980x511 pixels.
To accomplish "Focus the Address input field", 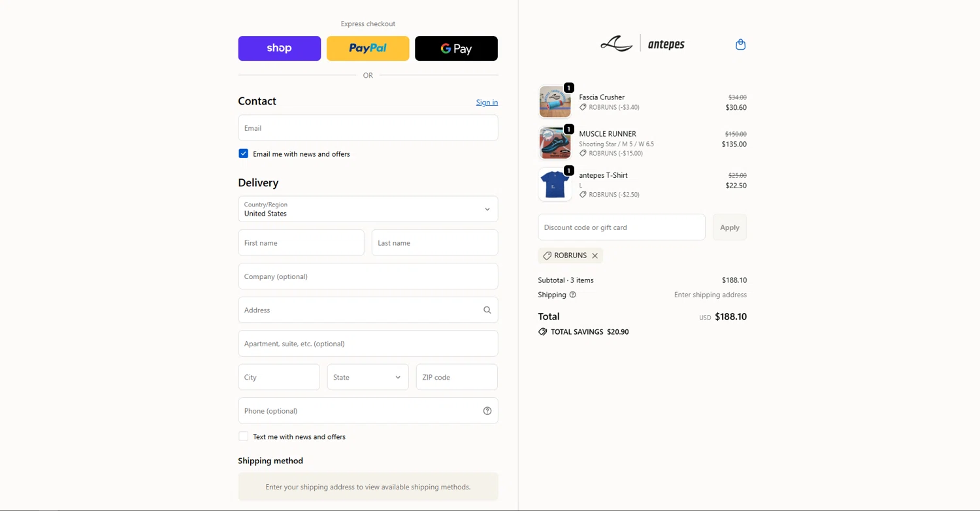I will pyautogui.click(x=368, y=310).
